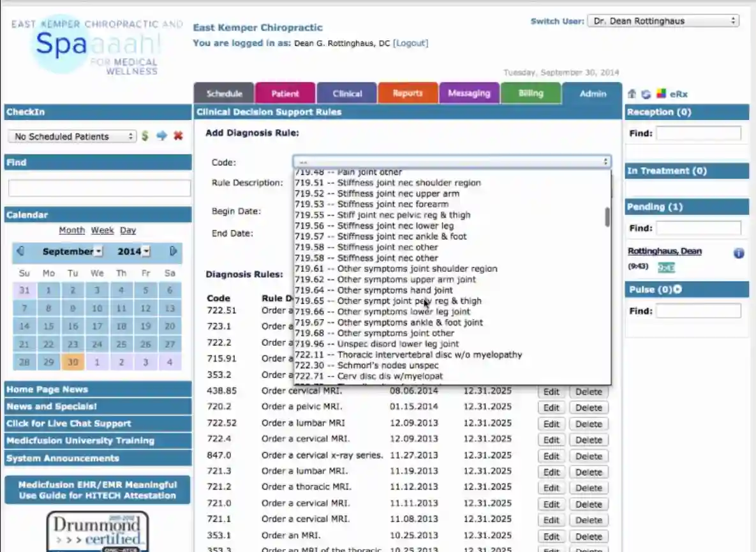Switch to the Billing tab
Viewport: 756px width, 552px height.
click(x=531, y=93)
